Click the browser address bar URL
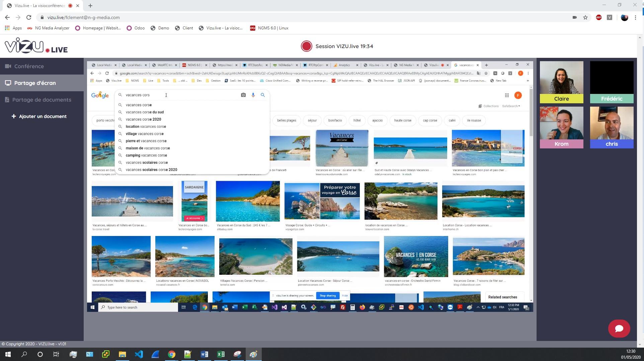Screen dimensions: 644x361 tap(83, 17)
